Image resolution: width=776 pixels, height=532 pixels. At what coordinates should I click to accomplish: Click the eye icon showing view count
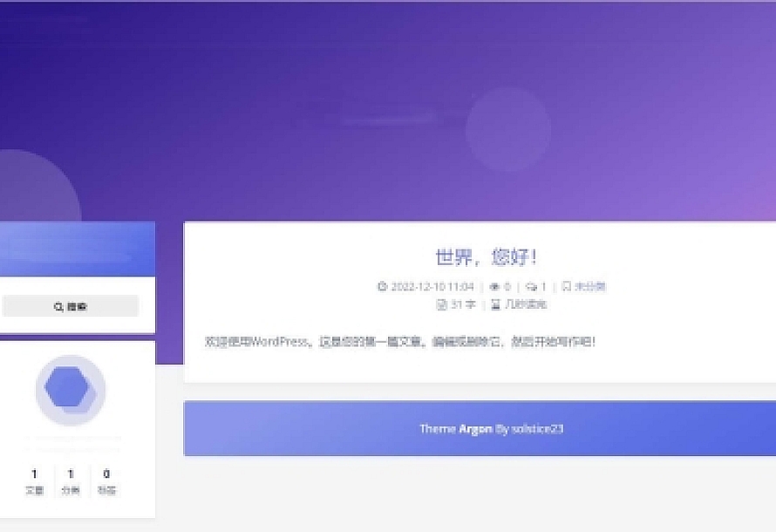click(493, 285)
